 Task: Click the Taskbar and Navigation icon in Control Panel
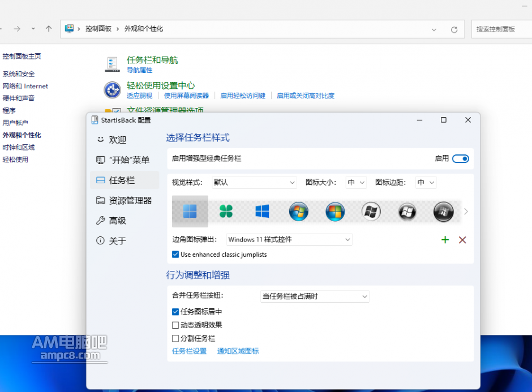click(112, 64)
